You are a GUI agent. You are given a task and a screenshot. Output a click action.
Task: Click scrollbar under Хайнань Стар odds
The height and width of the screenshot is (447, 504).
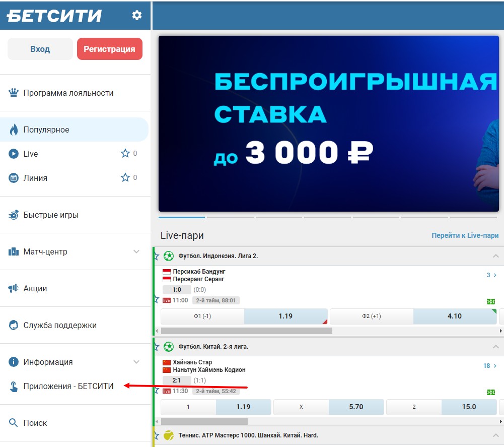[x=204, y=422]
